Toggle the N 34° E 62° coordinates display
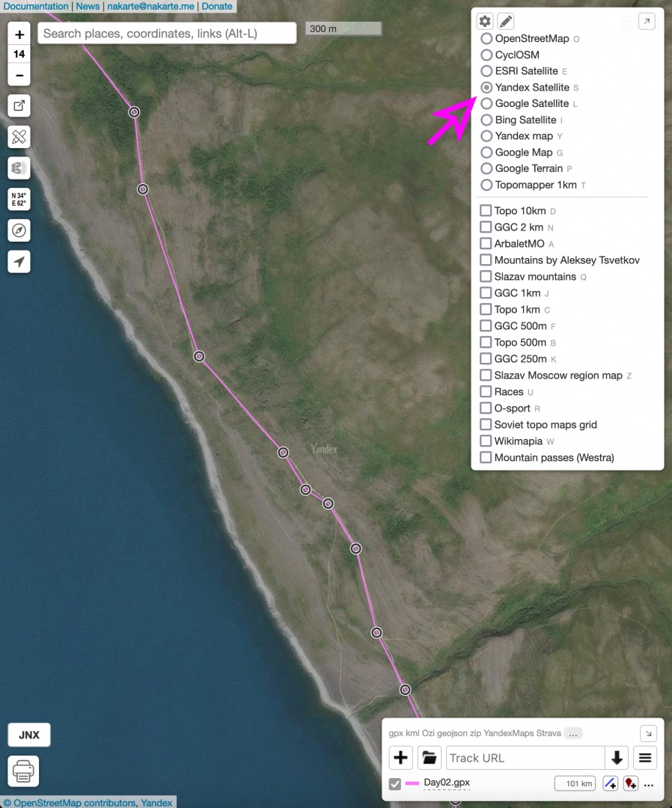The height and width of the screenshot is (808, 672). pos(19,199)
